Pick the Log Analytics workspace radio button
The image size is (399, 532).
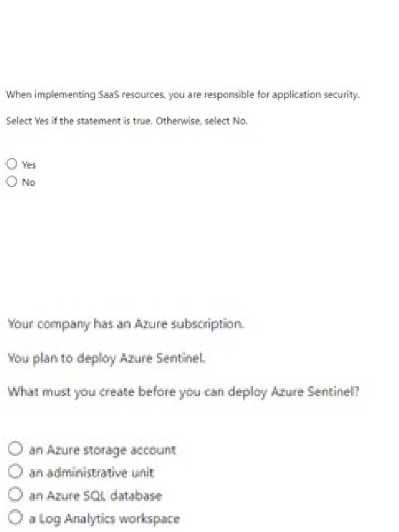point(16,518)
